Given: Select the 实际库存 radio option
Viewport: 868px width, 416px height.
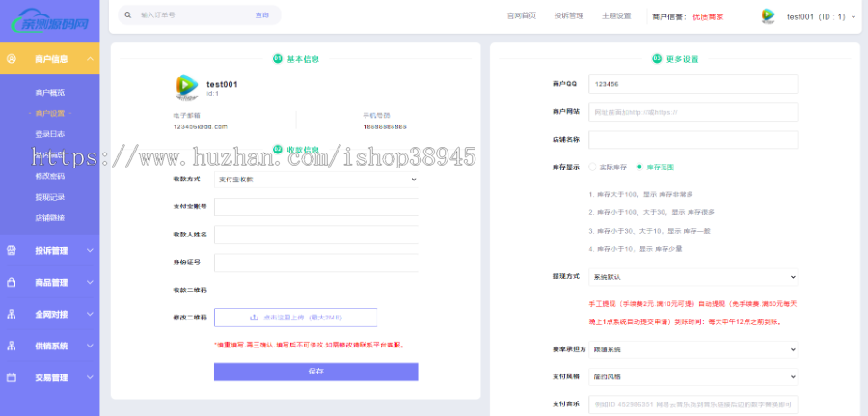Looking at the screenshot, I should [x=593, y=167].
